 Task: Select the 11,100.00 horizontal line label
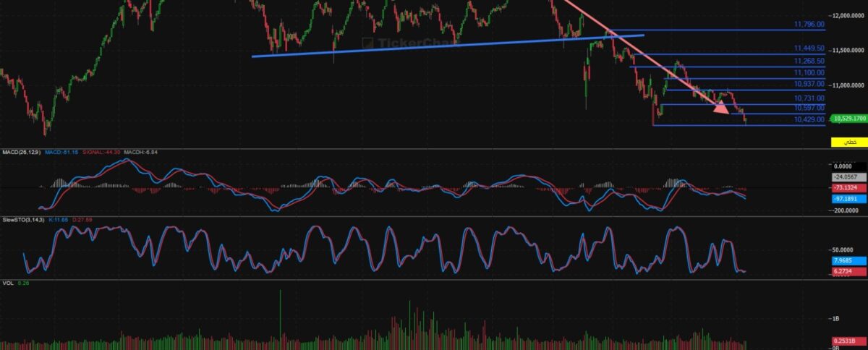pyautogui.click(x=809, y=72)
